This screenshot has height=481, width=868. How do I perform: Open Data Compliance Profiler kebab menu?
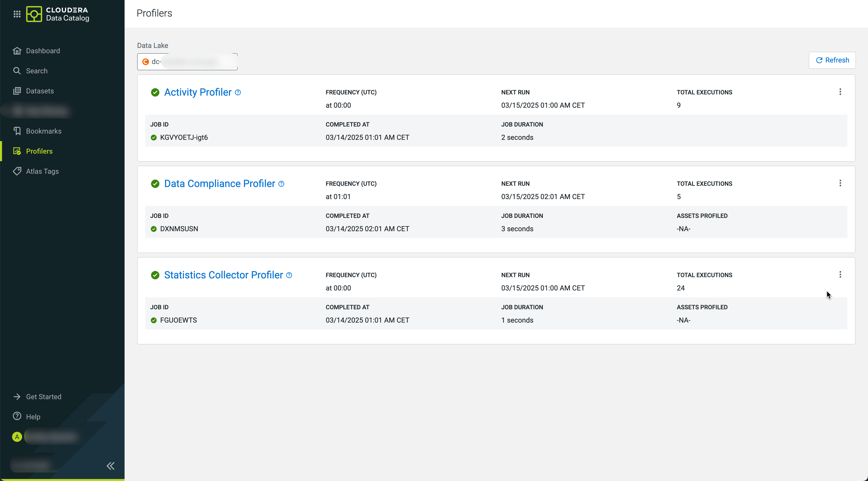click(x=840, y=183)
